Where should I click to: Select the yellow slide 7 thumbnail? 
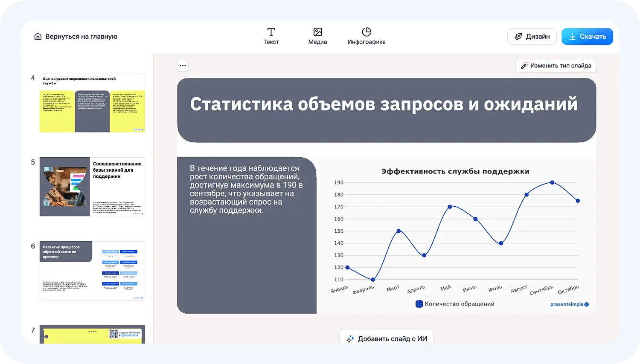pyautogui.click(x=92, y=334)
